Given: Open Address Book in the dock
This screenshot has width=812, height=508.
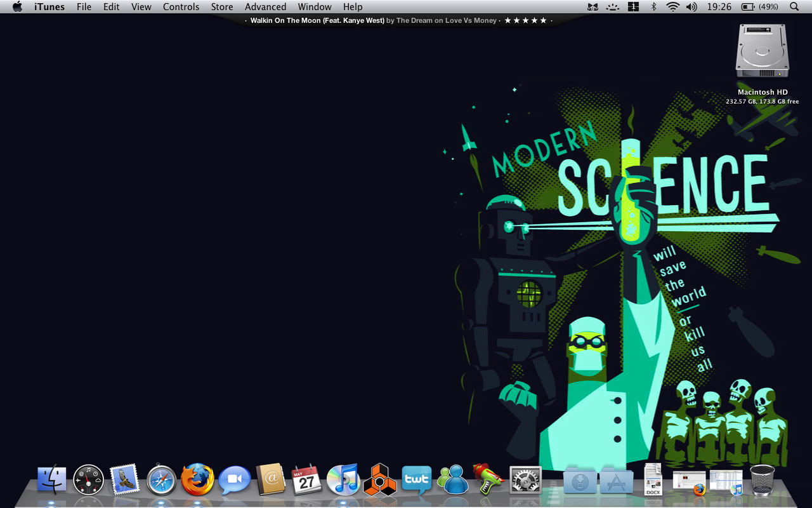Looking at the screenshot, I should click(272, 479).
